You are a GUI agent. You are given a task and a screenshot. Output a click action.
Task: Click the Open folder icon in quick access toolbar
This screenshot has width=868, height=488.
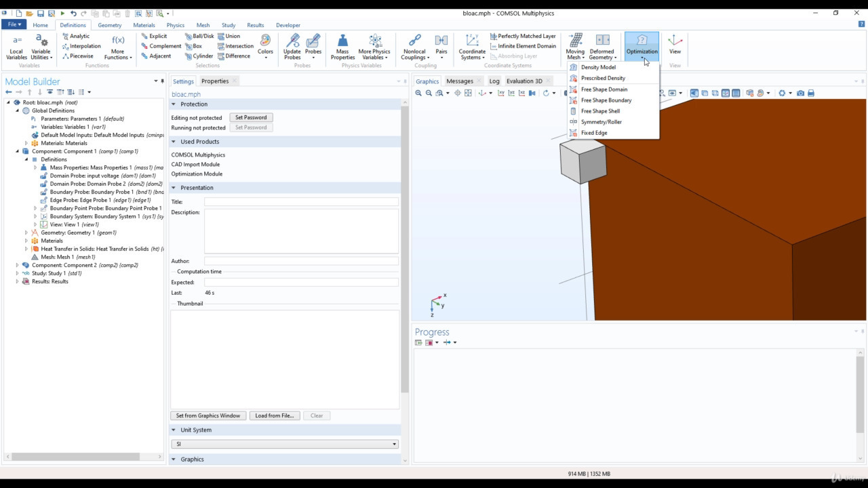29,13
